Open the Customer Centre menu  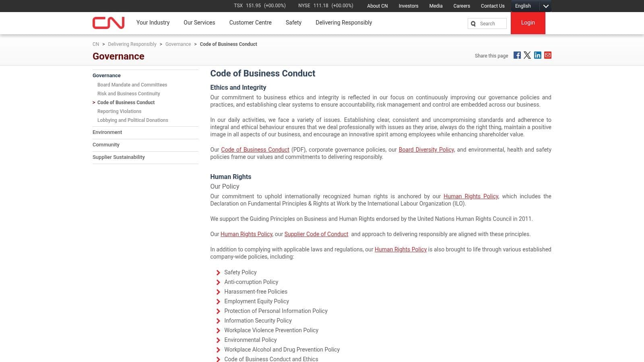(250, 23)
